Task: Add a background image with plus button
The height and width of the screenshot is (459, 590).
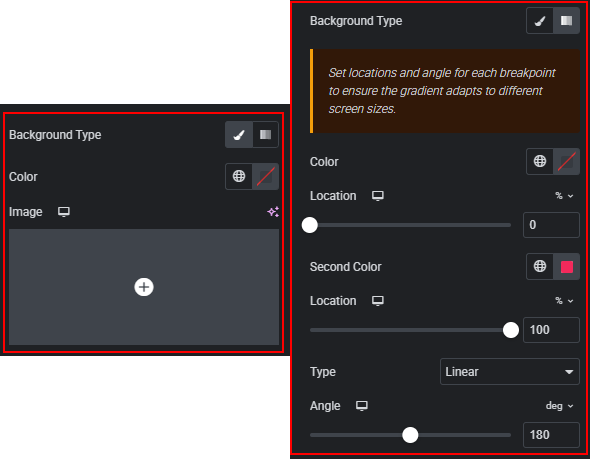Action: (144, 287)
